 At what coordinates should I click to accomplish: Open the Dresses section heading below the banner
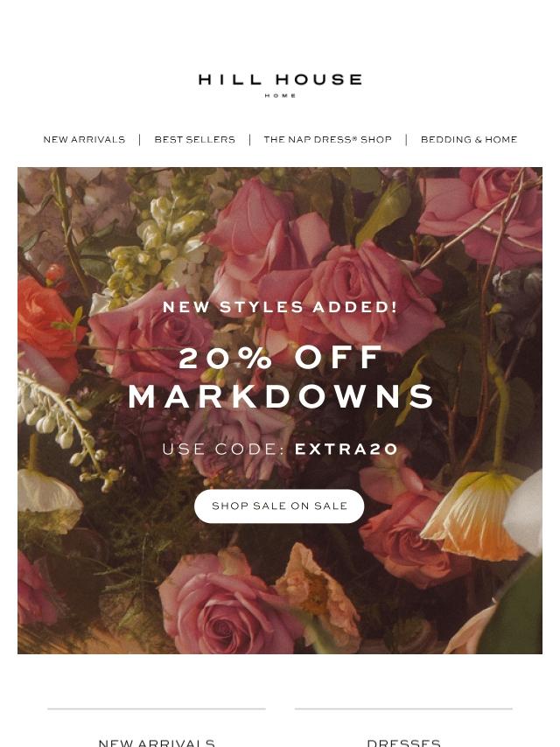[x=403, y=743]
